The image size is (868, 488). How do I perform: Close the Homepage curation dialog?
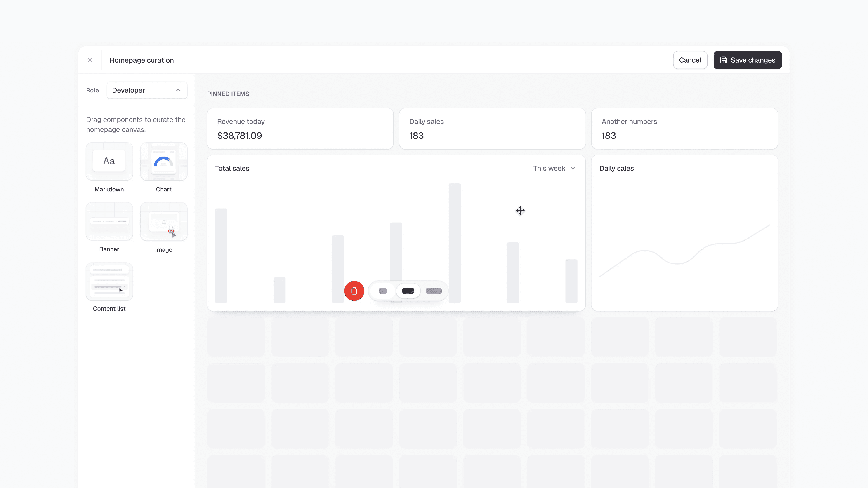(x=90, y=60)
